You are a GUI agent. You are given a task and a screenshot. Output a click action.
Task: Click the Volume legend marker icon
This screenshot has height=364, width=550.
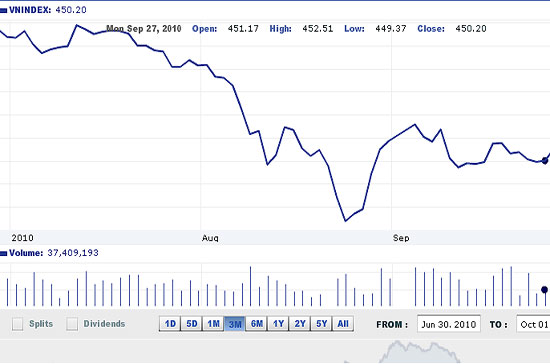(x=3, y=253)
